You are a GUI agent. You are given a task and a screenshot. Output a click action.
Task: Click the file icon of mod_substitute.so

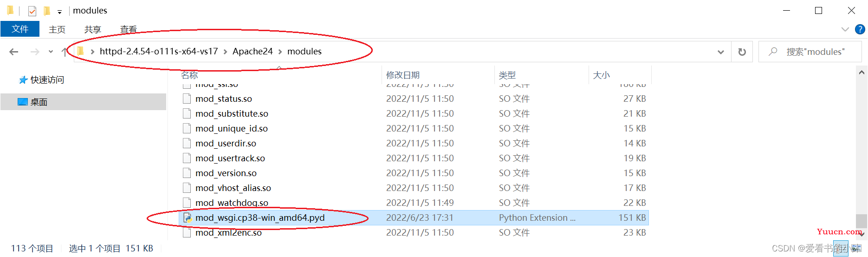tap(187, 113)
